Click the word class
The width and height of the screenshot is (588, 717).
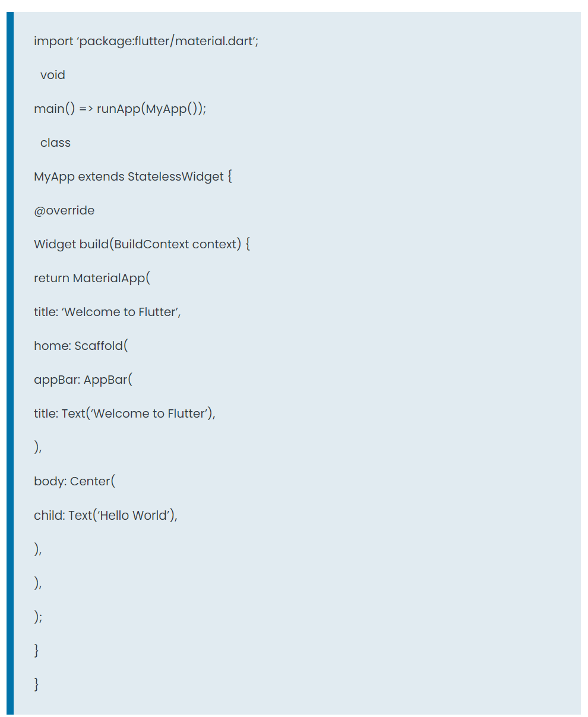(55, 143)
